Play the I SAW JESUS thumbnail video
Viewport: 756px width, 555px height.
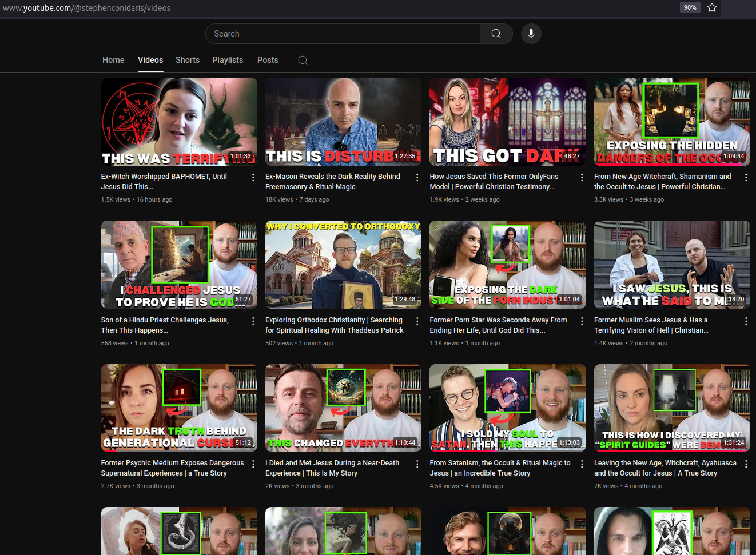click(x=672, y=265)
